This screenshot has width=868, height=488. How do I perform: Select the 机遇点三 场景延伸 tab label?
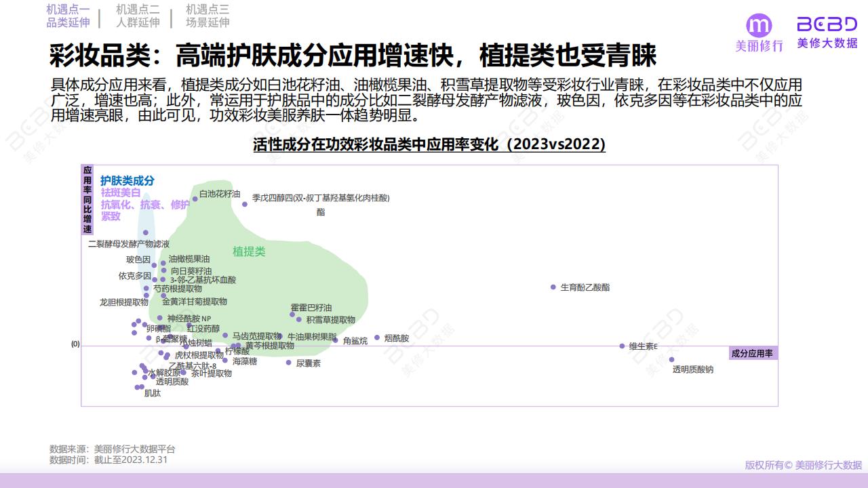[x=208, y=16]
